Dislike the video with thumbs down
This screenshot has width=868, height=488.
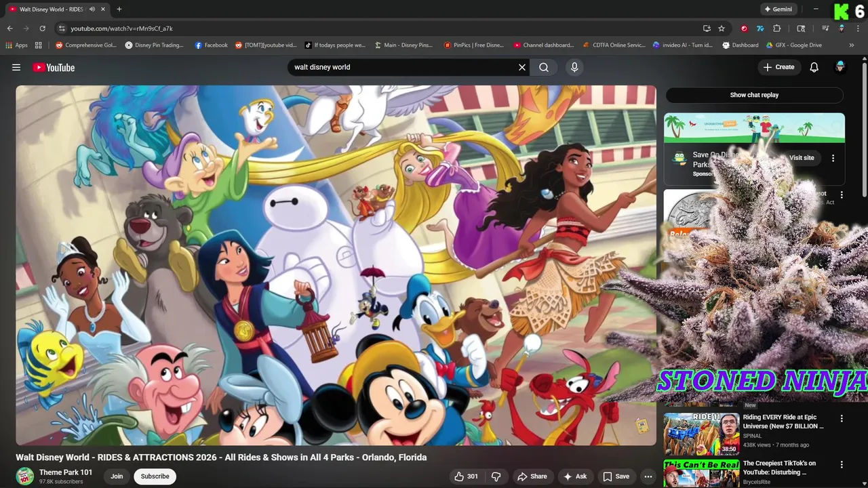[496, 476]
